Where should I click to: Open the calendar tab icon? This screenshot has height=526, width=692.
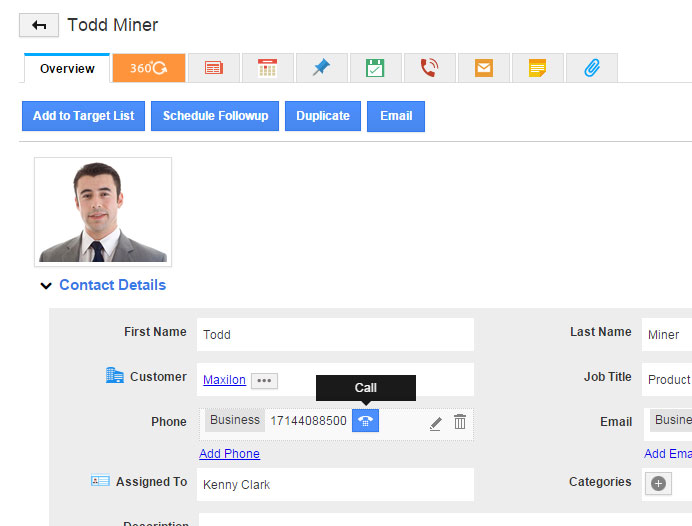(267, 69)
